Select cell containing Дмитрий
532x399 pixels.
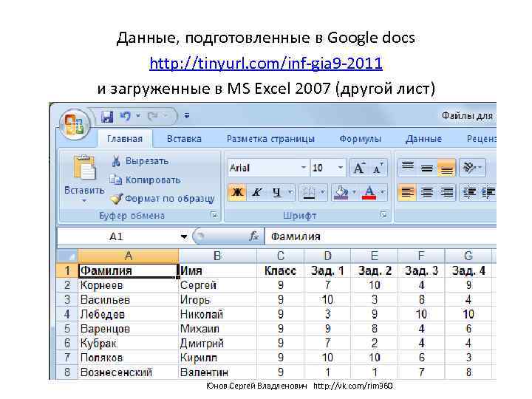click(x=217, y=344)
